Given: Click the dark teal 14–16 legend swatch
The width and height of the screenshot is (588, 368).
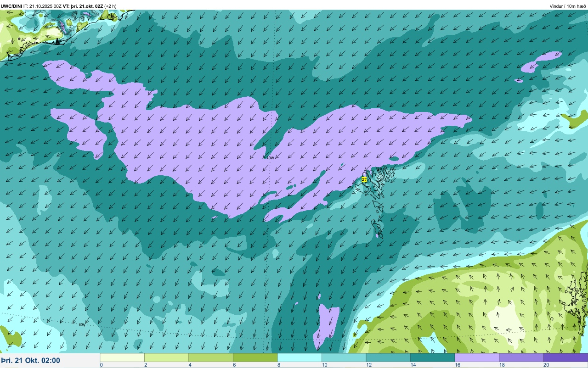Looking at the screenshot, I should 432,357.
